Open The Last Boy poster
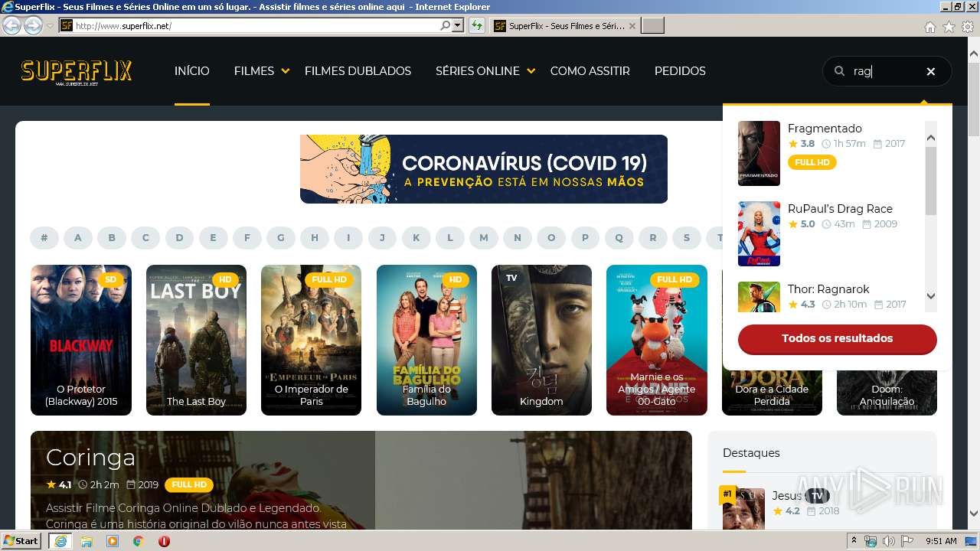The width and height of the screenshot is (980, 551). 196,340
